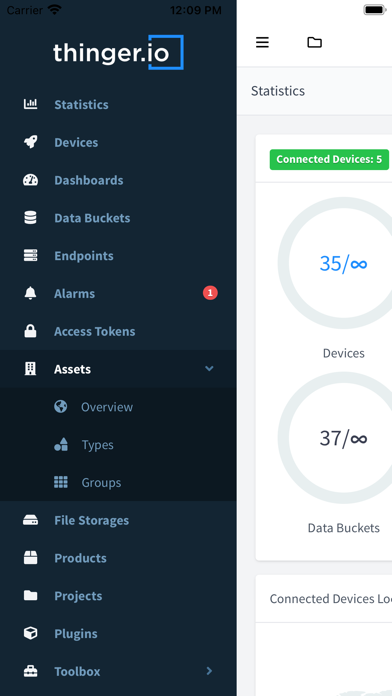
Task: Select Data Buckets in sidebar
Action: (x=92, y=218)
